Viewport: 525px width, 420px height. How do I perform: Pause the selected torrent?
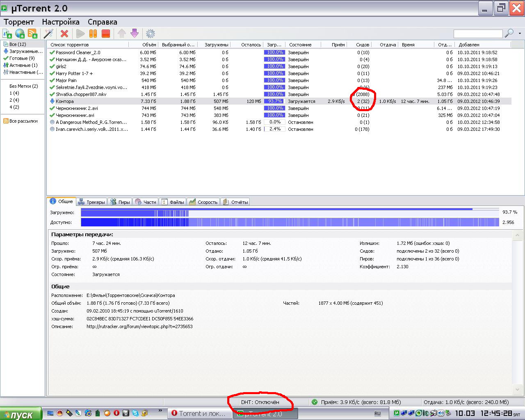(x=93, y=34)
